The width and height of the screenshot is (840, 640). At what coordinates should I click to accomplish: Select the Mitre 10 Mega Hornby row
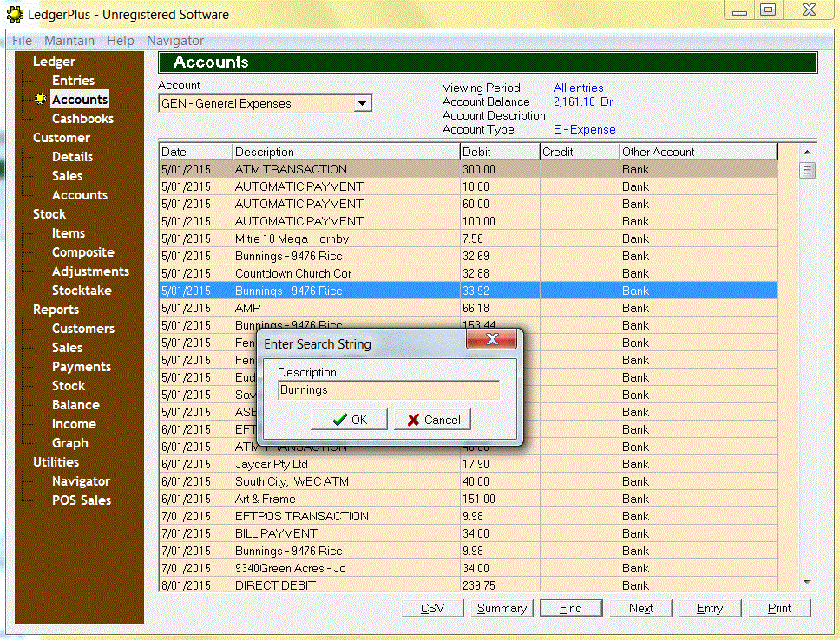(347, 238)
